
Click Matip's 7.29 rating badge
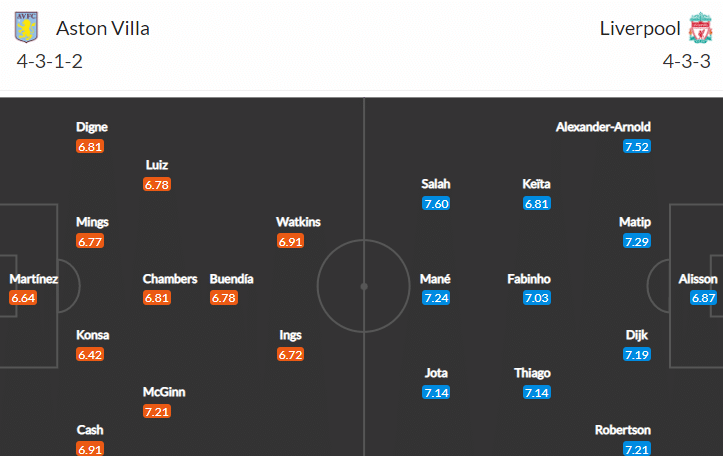point(637,241)
